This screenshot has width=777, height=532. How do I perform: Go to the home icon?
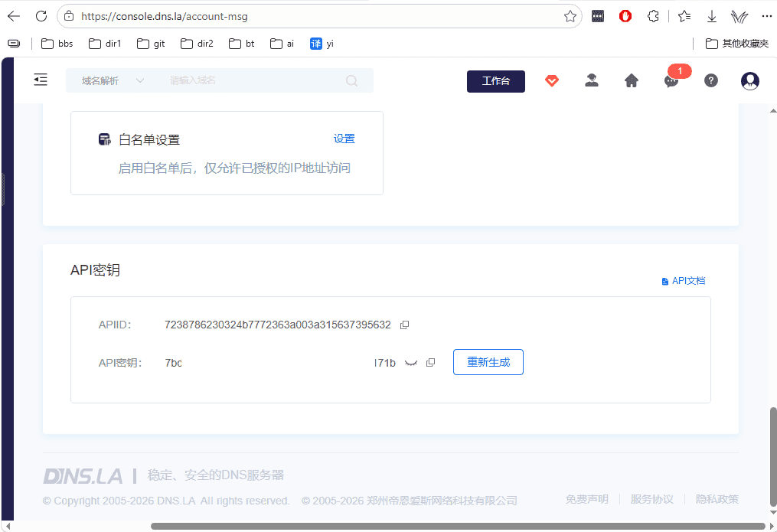(632, 80)
